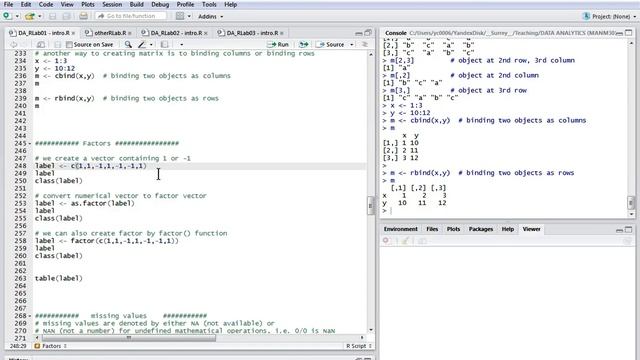Click the workspace panes grid icon
The height and width of the screenshot is (360, 640).
coord(180,16)
